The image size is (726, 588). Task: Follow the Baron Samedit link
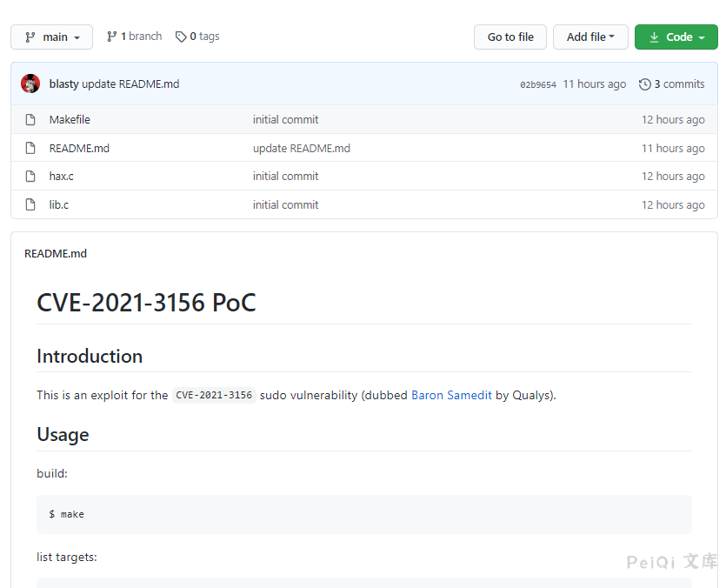click(x=451, y=395)
